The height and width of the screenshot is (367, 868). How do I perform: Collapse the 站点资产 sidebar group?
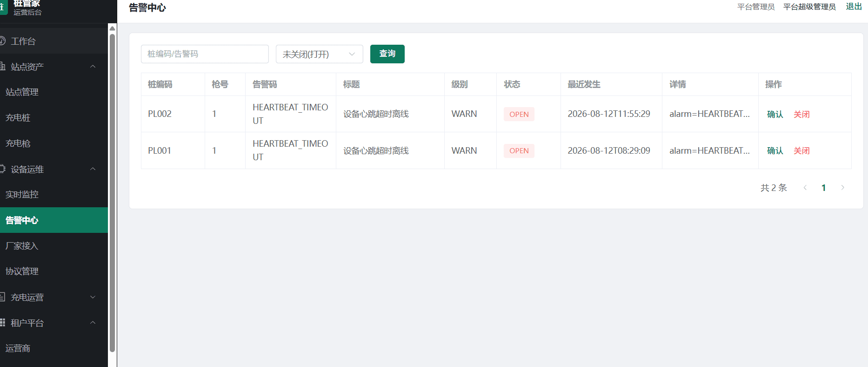click(54, 67)
